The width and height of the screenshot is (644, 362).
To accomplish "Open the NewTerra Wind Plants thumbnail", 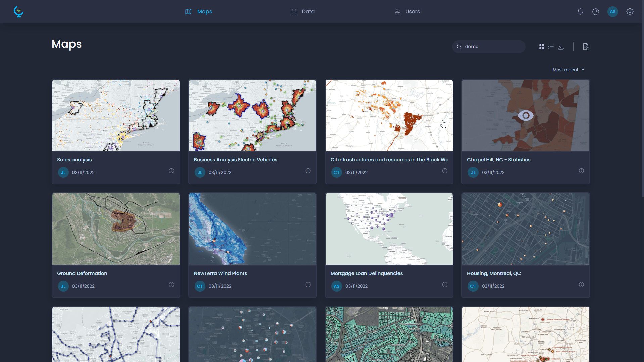I will (x=252, y=229).
